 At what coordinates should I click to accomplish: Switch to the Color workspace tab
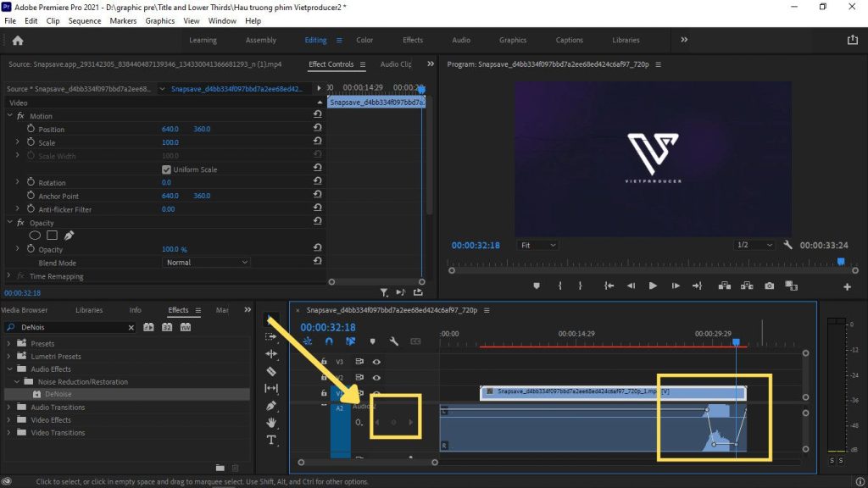(364, 40)
